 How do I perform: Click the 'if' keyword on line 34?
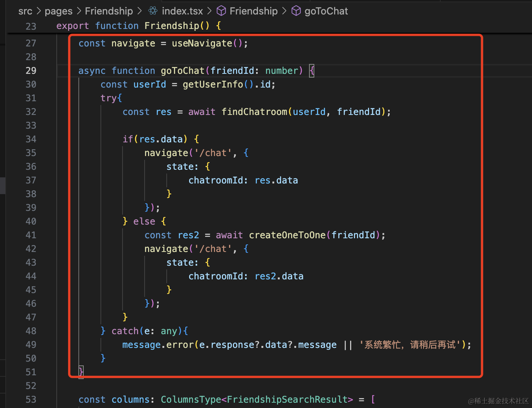tap(128, 139)
